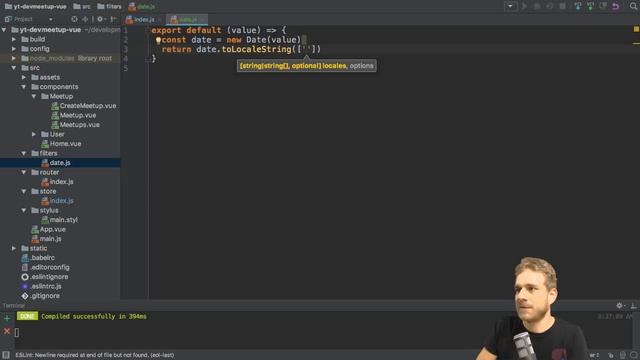Click the lightbulb intention icon on line 2
640x360 pixels.
click(158, 40)
